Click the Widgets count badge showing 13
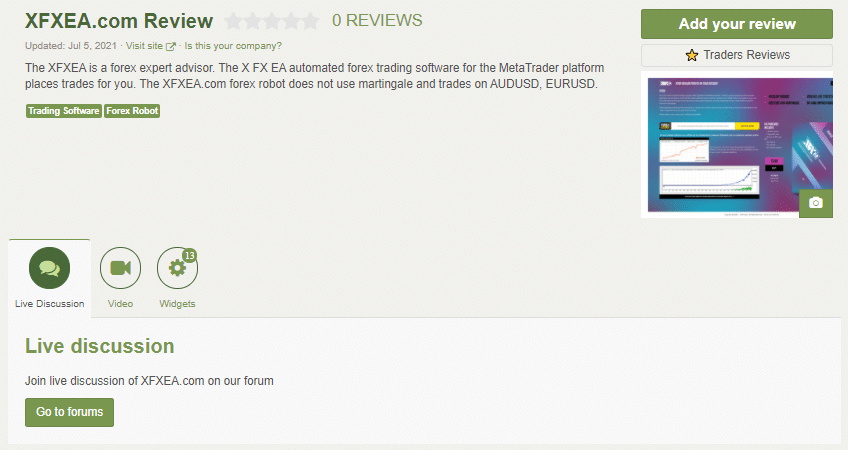The height and width of the screenshot is (450, 848). click(189, 255)
